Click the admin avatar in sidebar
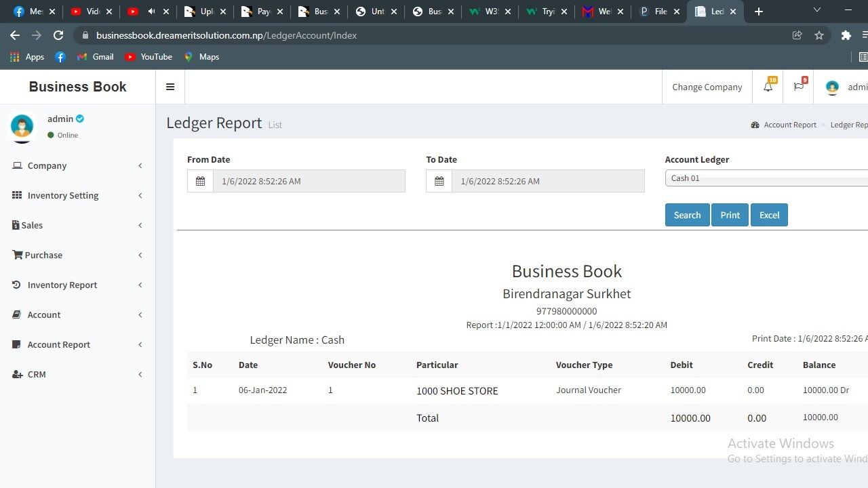This screenshot has height=488, width=868. pyautogui.click(x=22, y=126)
